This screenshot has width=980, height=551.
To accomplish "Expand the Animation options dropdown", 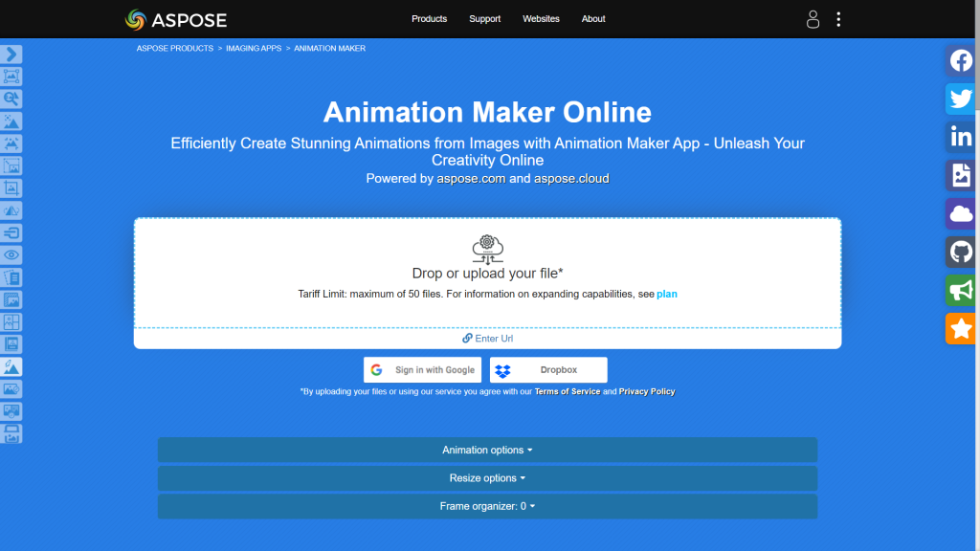I will pyautogui.click(x=487, y=450).
